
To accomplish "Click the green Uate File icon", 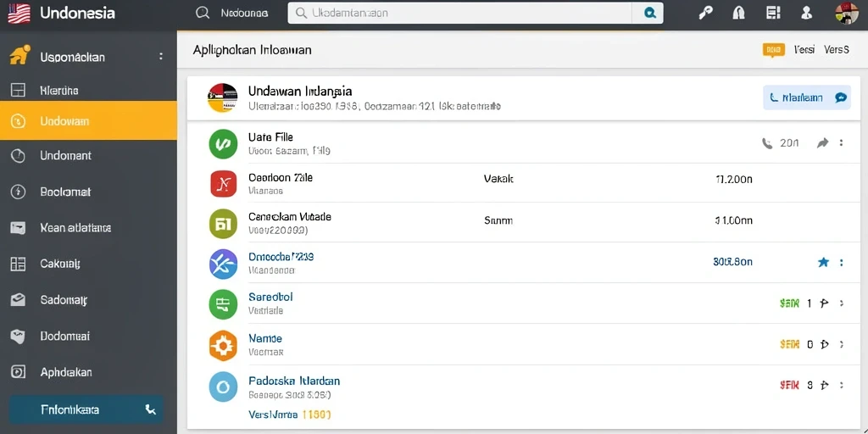I will pos(223,144).
